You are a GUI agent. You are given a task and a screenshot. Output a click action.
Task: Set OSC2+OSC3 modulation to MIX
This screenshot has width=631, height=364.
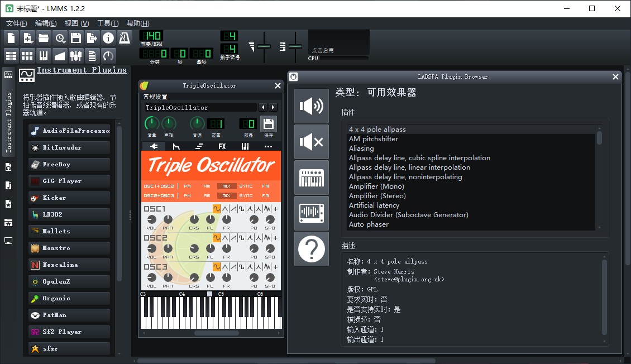pyautogui.click(x=227, y=195)
